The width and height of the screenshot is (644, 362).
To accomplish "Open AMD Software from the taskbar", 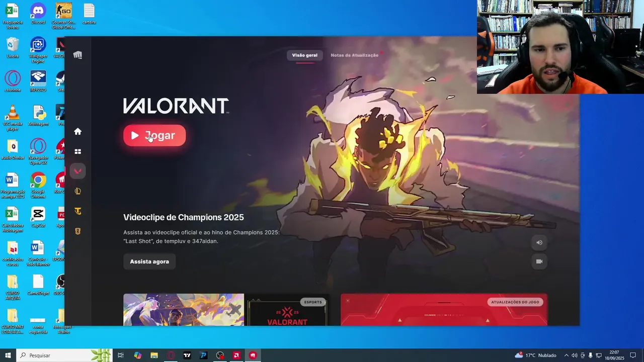I will coord(236,355).
